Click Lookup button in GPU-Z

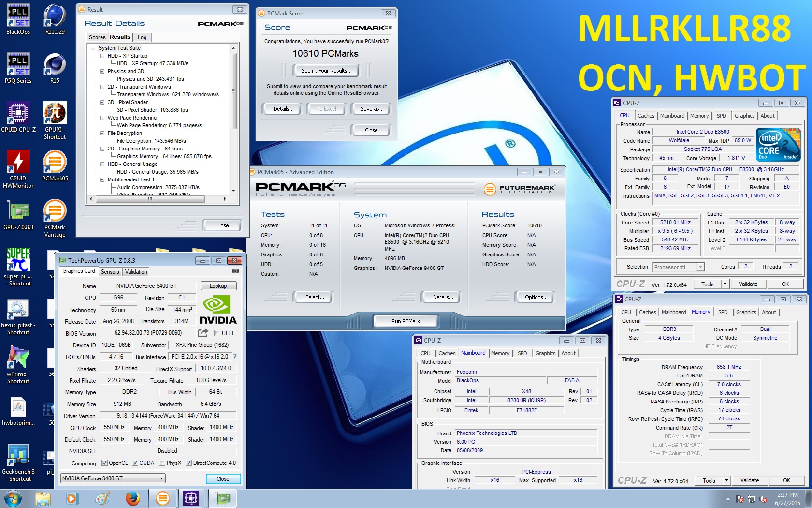(218, 286)
